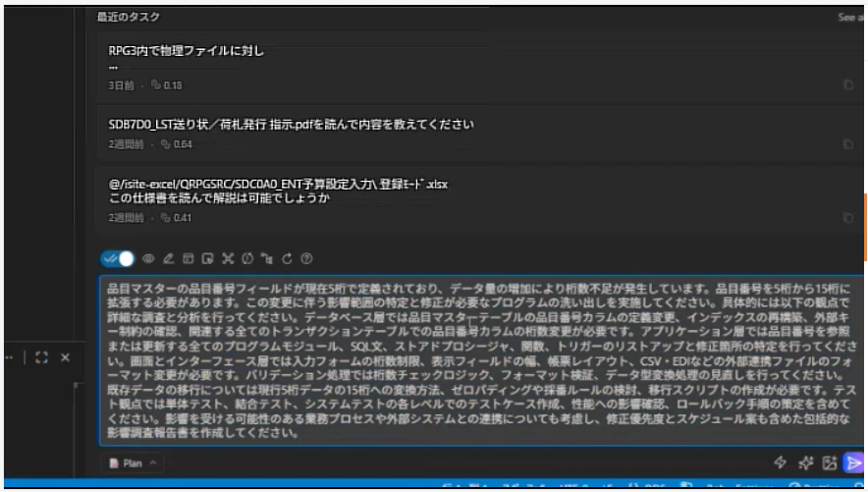The height and width of the screenshot is (492, 868).
Task: Click the browser window icon in the toolbar
Action: (x=189, y=258)
